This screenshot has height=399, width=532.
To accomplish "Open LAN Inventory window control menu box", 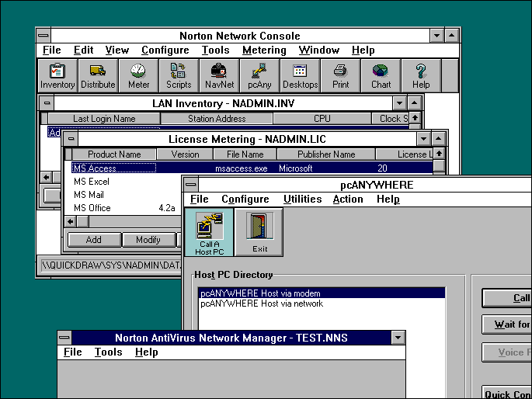I will pyautogui.click(x=47, y=102).
